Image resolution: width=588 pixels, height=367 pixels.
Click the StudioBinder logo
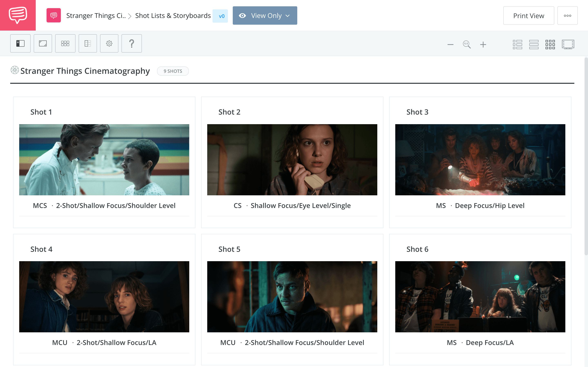click(x=18, y=15)
